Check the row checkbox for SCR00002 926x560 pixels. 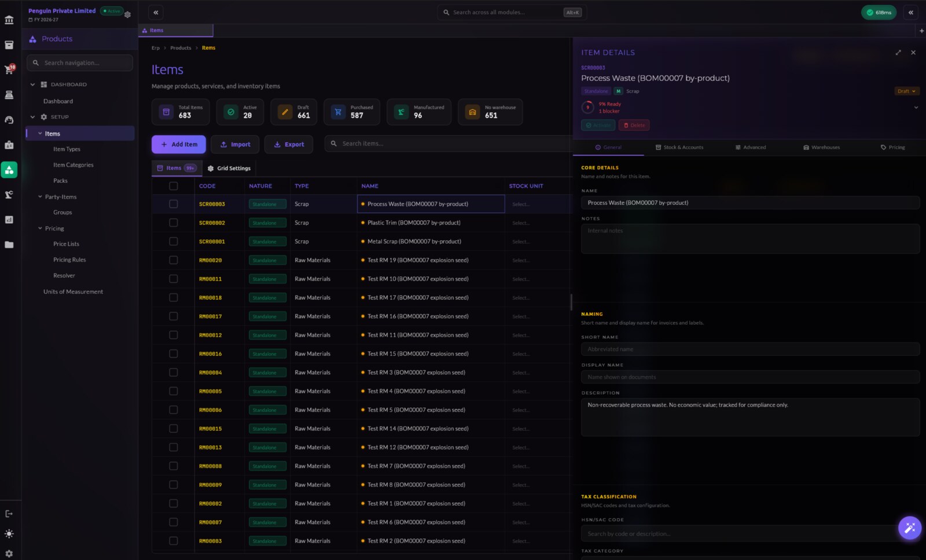pos(173,223)
